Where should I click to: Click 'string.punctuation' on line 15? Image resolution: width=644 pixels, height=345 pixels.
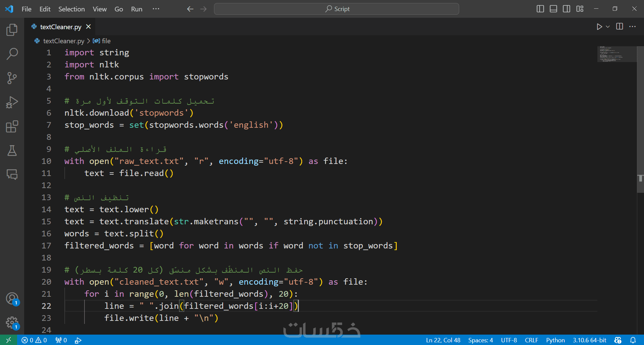(x=328, y=222)
